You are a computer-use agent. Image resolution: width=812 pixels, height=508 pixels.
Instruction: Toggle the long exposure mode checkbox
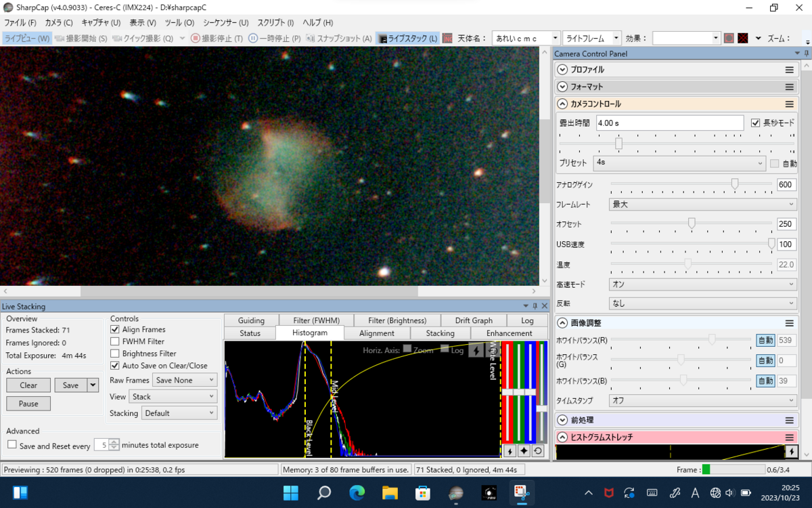tap(756, 123)
